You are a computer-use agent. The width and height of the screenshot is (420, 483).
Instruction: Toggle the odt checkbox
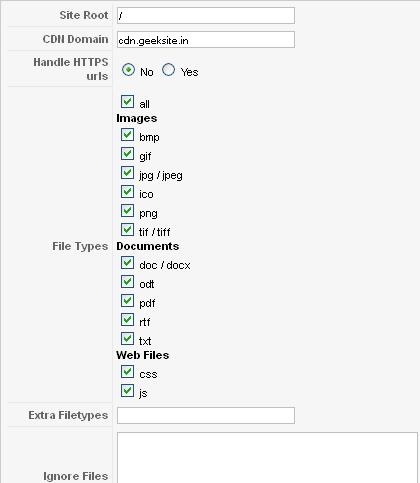[127, 282]
